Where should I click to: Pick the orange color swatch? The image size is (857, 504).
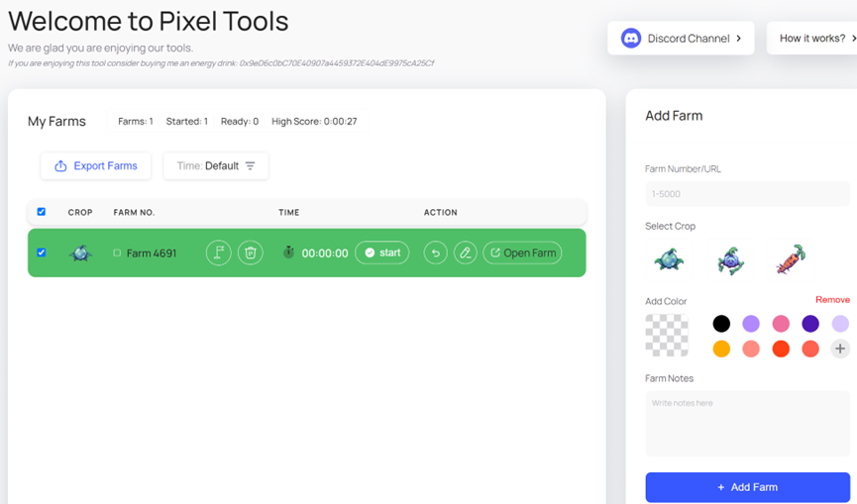click(x=721, y=349)
